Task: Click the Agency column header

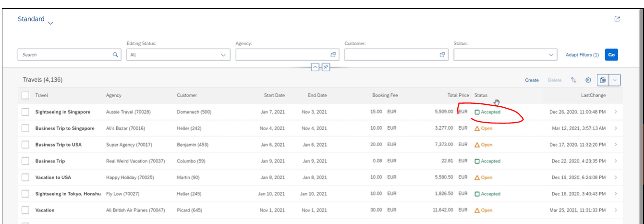Action: (x=114, y=95)
